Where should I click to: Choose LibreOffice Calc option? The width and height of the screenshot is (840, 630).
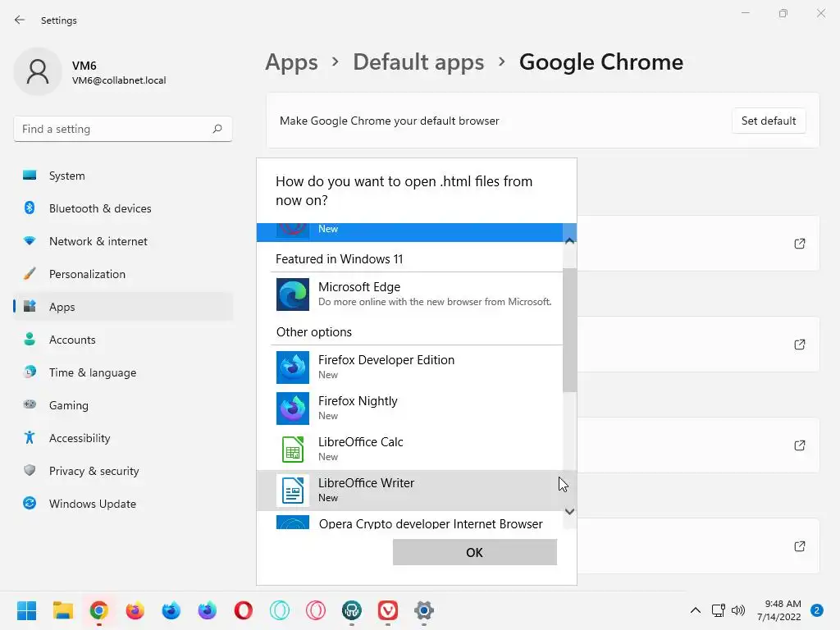(x=410, y=449)
